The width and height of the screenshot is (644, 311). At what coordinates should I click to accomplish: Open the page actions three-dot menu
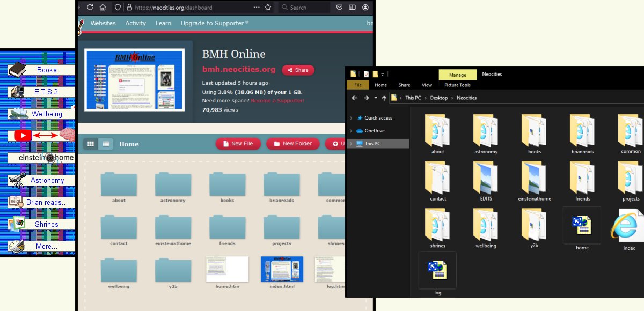[x=256, y=8]
